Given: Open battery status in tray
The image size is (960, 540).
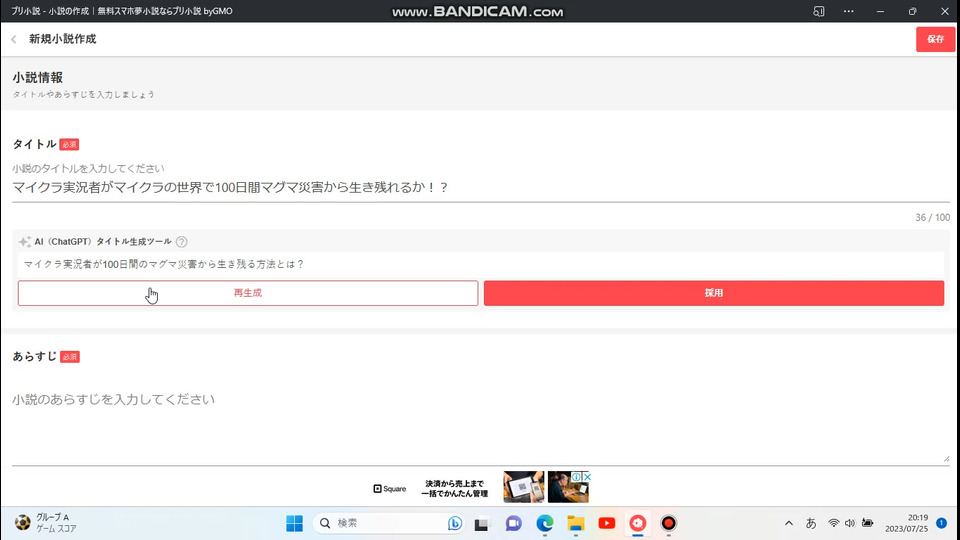Looking at the screenshot, I should (x=868, y=523).
